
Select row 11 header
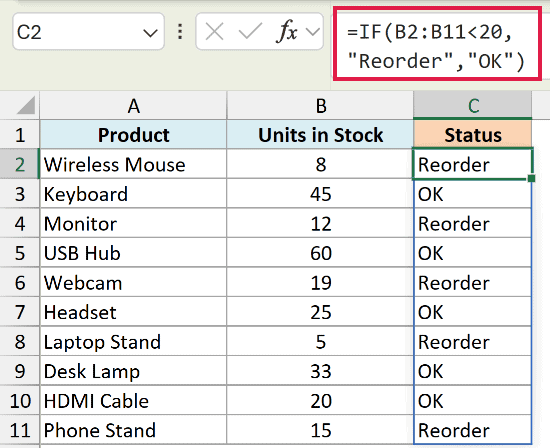point(20,430)
